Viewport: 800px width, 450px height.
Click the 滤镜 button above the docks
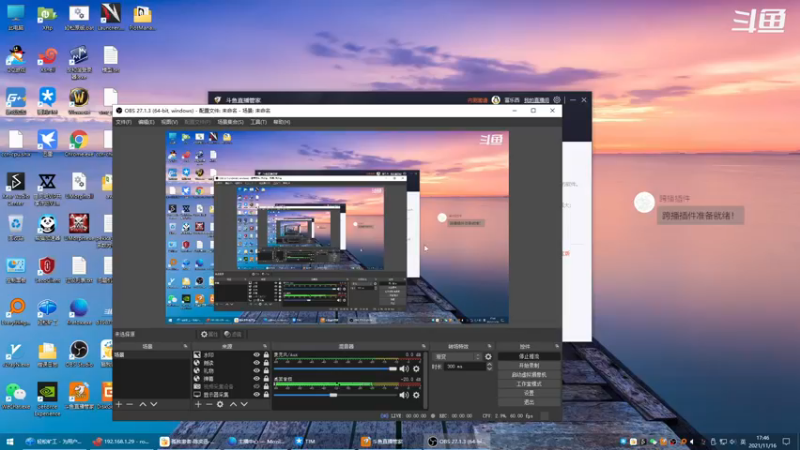(233, 334)
